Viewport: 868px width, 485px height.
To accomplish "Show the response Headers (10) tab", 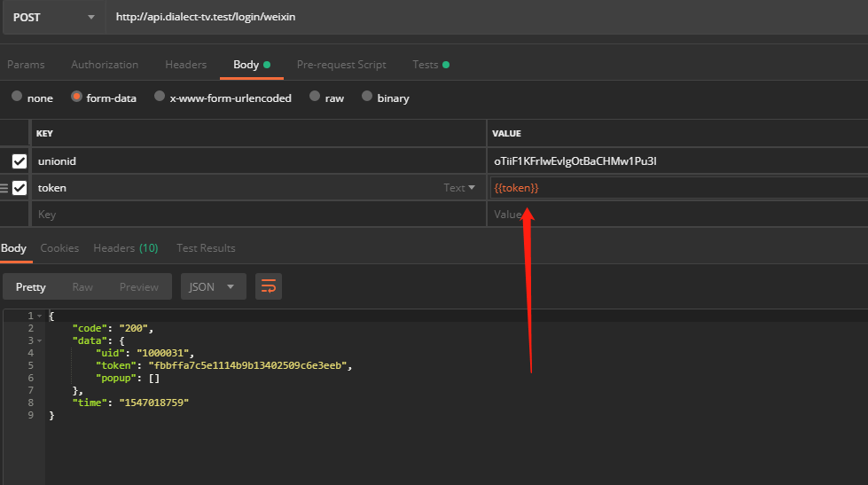I will [126, 248].
